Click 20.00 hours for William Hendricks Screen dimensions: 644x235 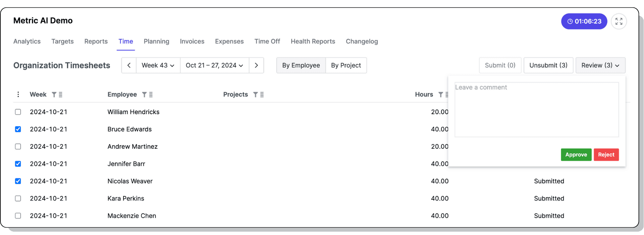pos(440,112)
